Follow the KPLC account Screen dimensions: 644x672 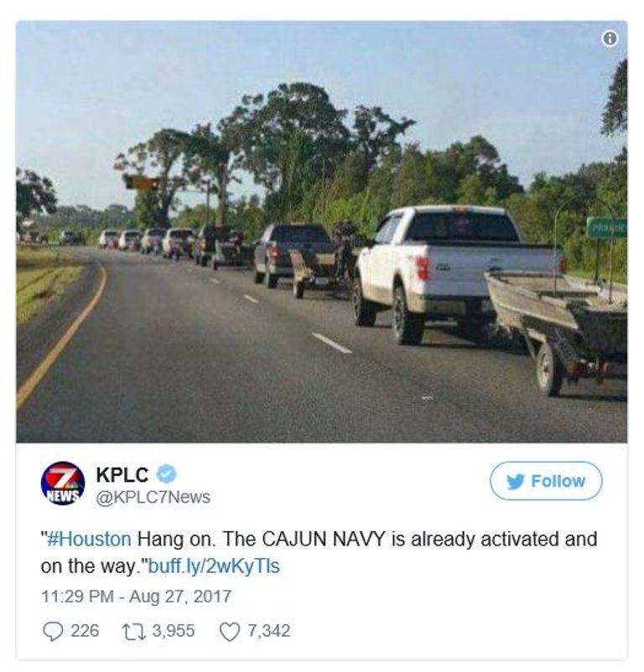click(546, 481)
